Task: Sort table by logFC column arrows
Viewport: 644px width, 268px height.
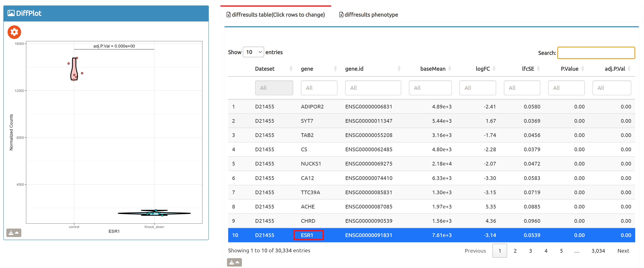Action: (494, 68)
